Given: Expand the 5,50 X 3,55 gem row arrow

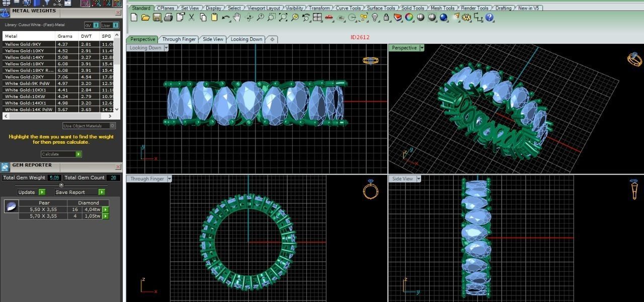Looking at the screenshot, I should [x=106, y=210].
